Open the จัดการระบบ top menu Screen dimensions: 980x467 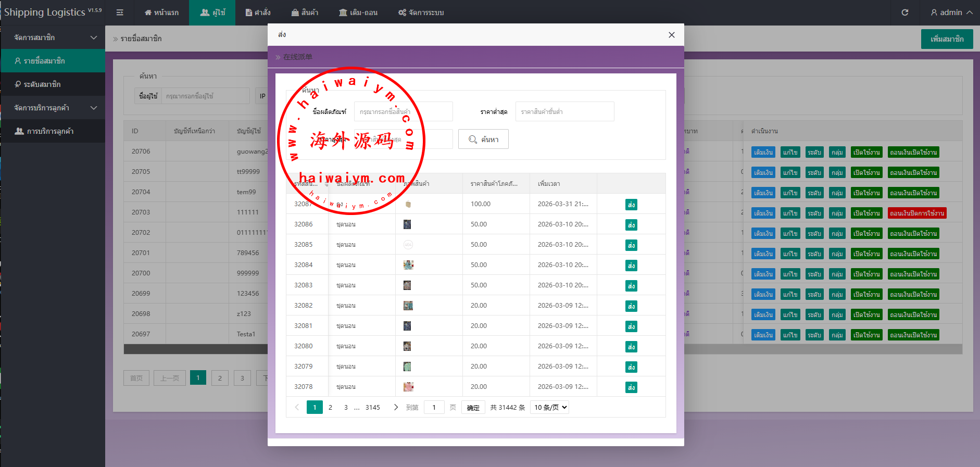[421, 12]
